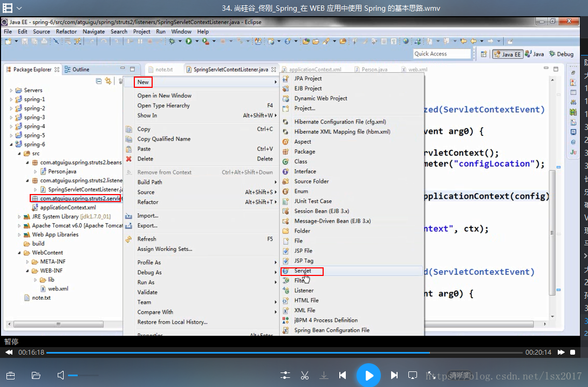
Task: Expand the spring-1 project
Action: (x=11, y=99)
